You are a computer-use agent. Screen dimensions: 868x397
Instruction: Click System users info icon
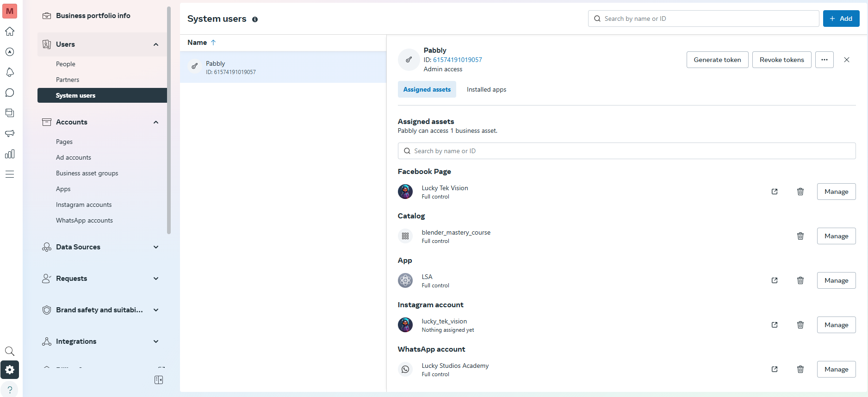click(x=255, y=19)
